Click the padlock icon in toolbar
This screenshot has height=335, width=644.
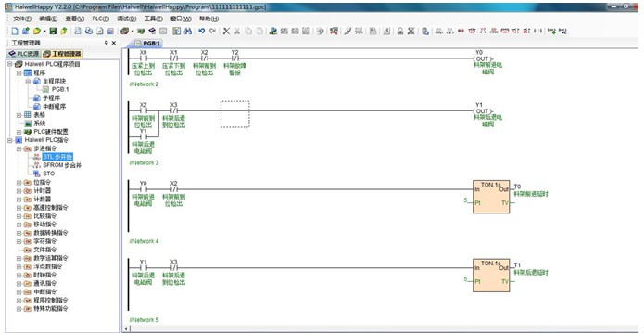[x=400, y=31]
